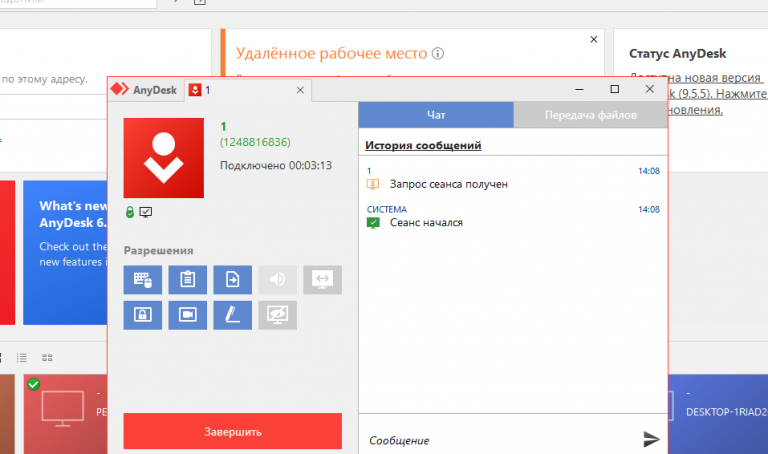Maximize the AnyDesk session window
The width and height of the screenshot is (768, 454).
[615, 89]
